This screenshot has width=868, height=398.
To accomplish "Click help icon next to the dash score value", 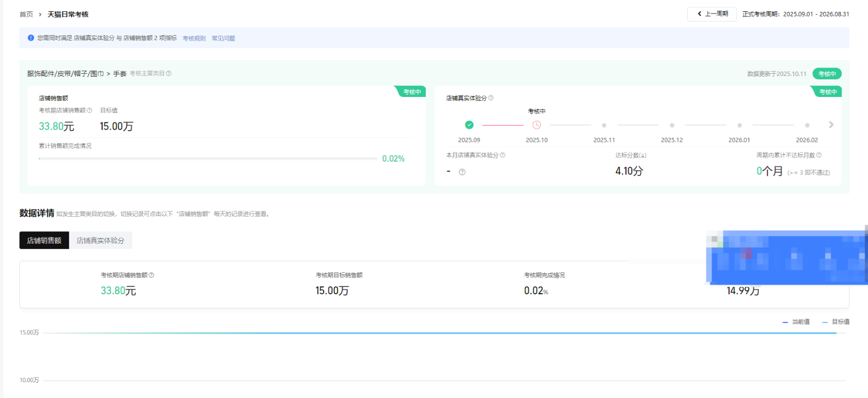I will pos(462,172).
